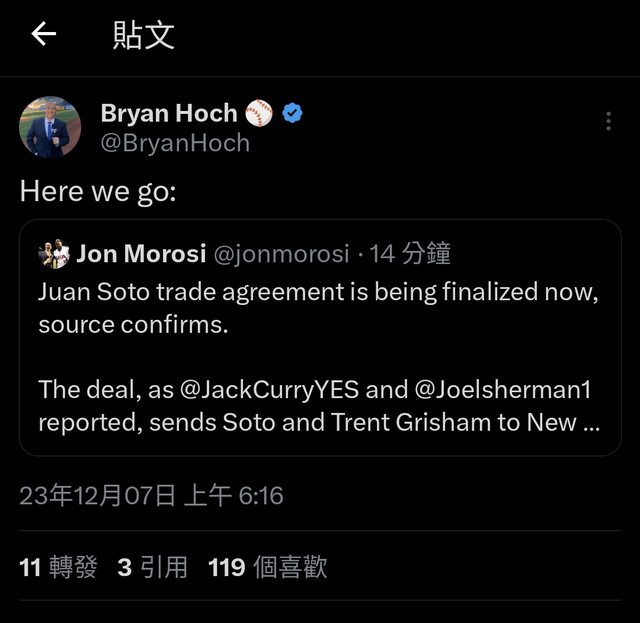Open Jon Morosi's small avatar
The height and width of the screenshot is (623, 640).
pos(54,254)
